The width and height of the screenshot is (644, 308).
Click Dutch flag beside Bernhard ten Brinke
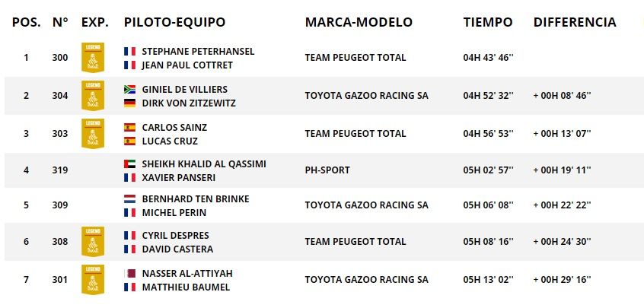pos(129,199)
